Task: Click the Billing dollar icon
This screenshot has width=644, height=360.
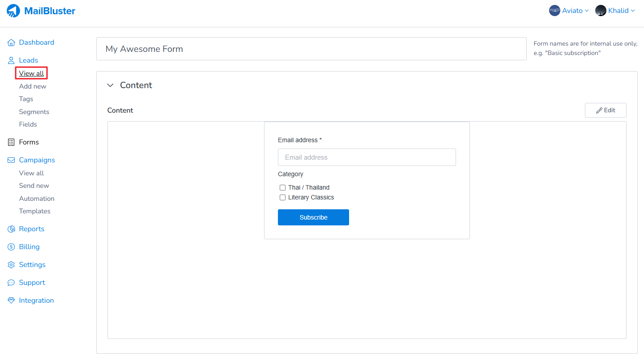Action: click(11, 247)
